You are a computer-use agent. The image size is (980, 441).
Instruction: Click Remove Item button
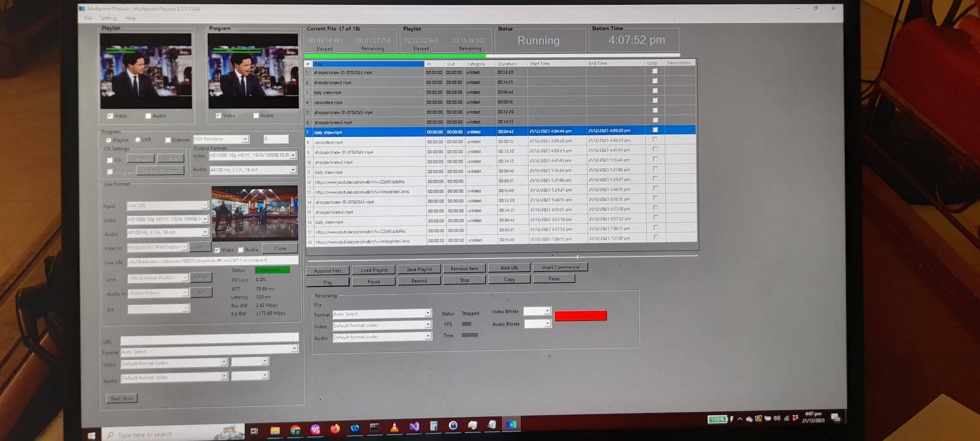[464, 269]
